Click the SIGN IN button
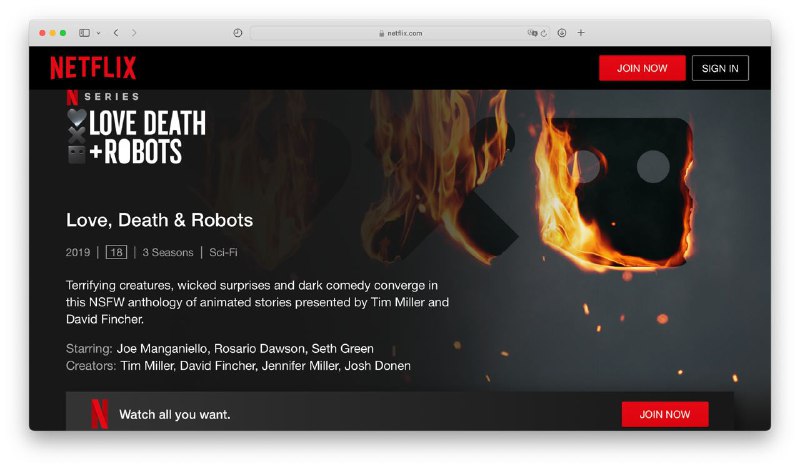This screenshot has width=800, height=469. click(x=720, y=68)
